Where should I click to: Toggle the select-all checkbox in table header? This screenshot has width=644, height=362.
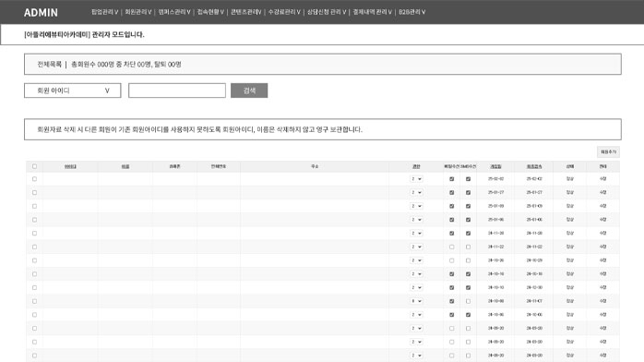[x=34, y=166]
